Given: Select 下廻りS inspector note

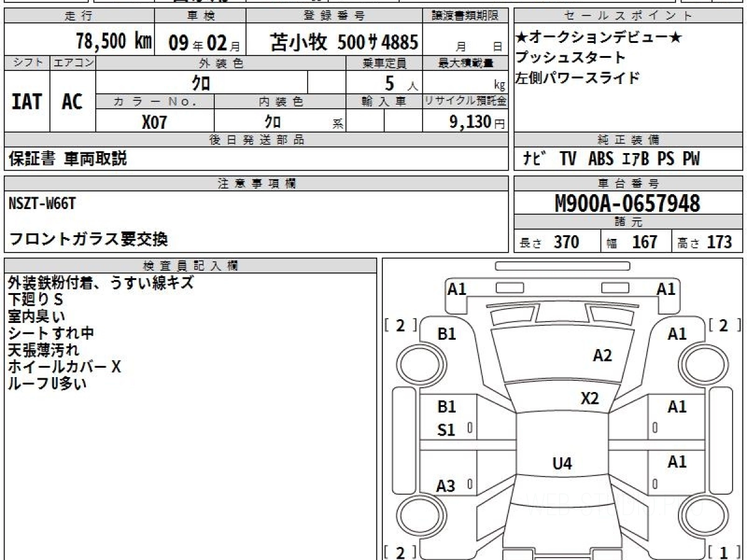Looking at the screenshot, I should 35,300.
